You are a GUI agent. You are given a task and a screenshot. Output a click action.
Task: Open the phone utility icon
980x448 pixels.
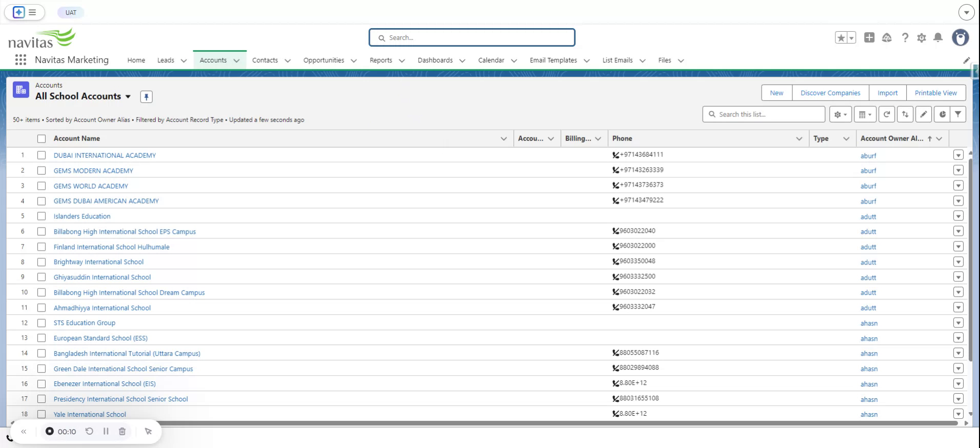[x=9, y=438]
